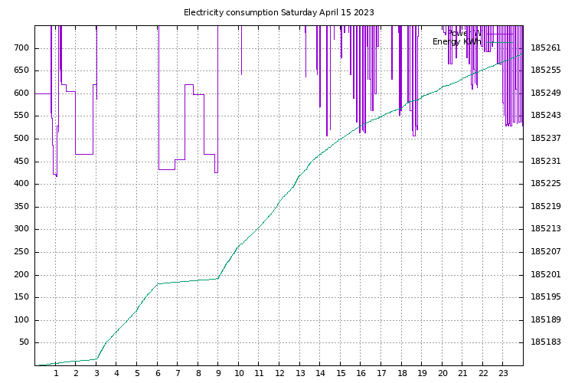The image size is (588, 383).
Task: Click the left axis label '100'
Action: (x=21, y=319)
